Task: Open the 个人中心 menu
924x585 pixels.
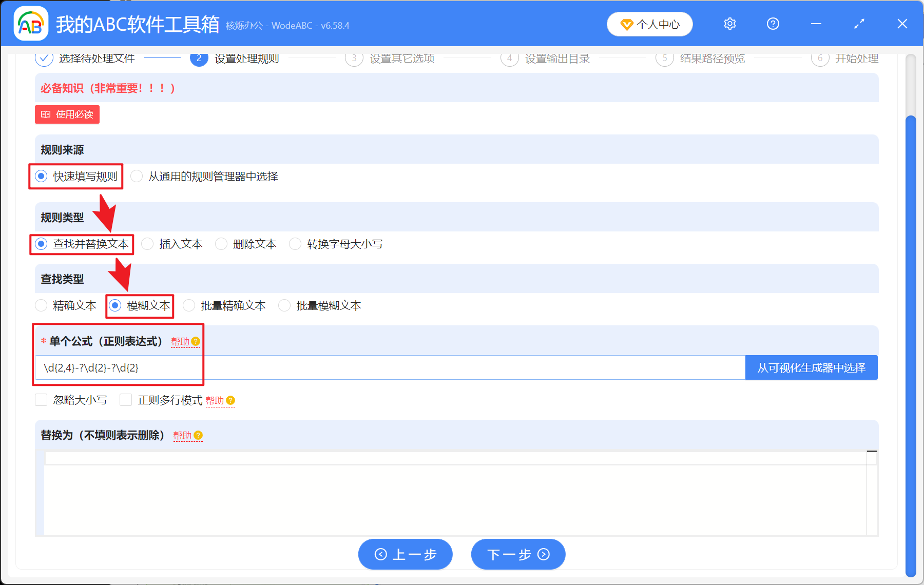Action: 649,24
